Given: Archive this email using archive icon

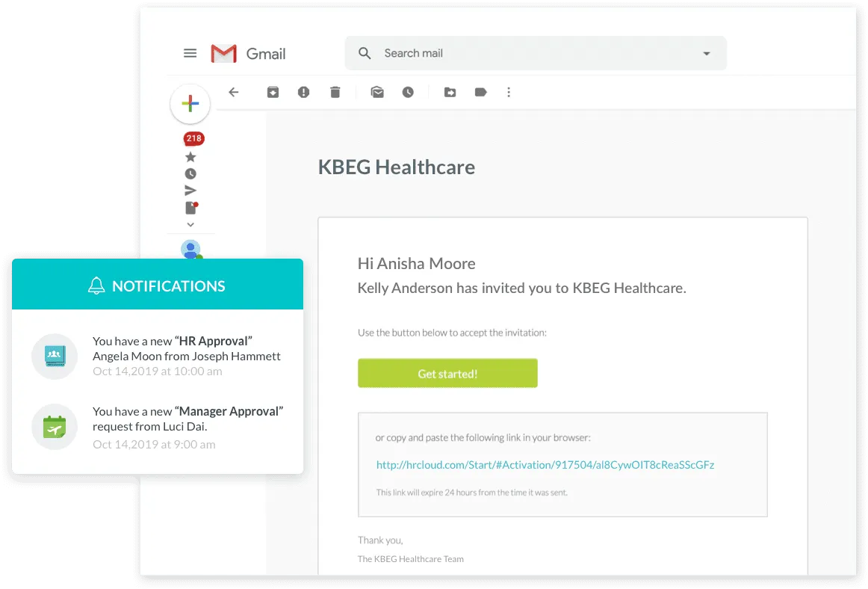Looking at the screenshot, I should 273,92.
